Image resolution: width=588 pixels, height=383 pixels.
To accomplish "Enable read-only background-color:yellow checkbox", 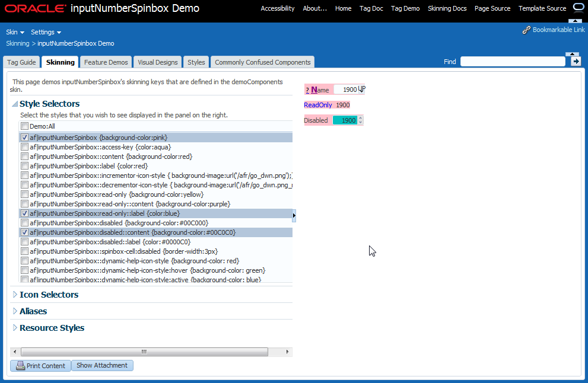I will [x=24, y=194].
